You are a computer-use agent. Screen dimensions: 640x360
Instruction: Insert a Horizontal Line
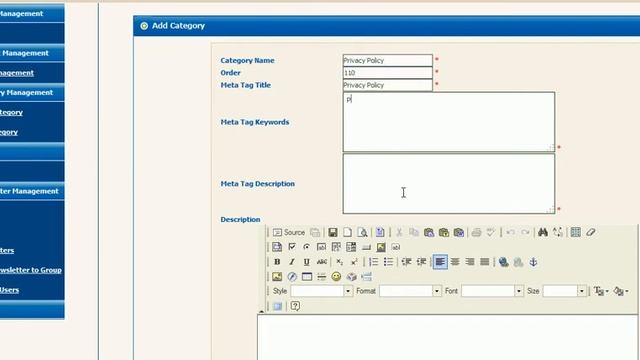pos(322,277)
